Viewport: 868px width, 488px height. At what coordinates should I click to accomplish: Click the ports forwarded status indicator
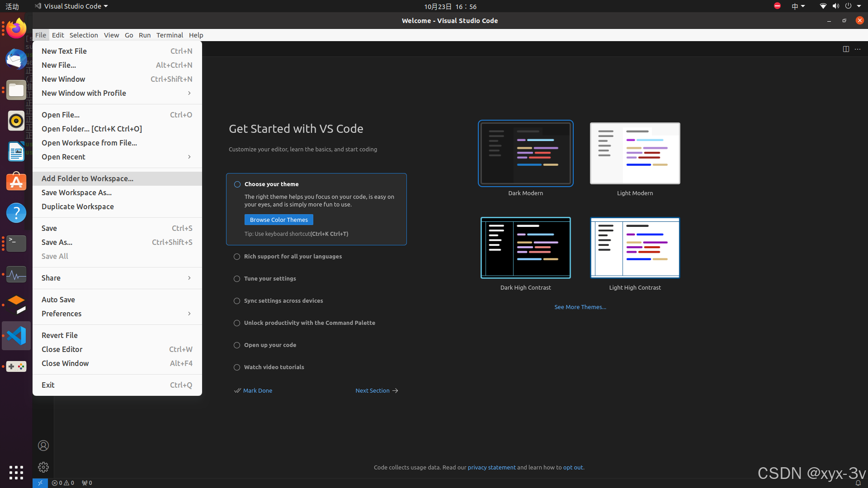click(x=87, y=483)
